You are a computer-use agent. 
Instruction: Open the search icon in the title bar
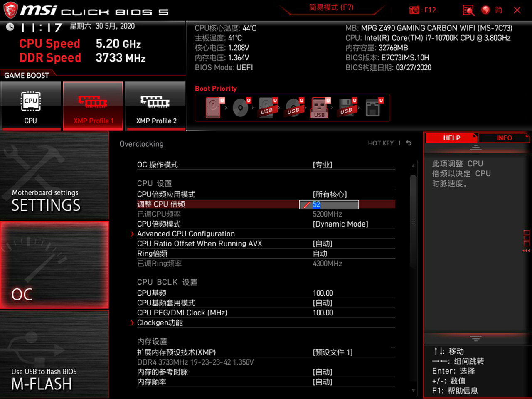click(x=468, y=10)
